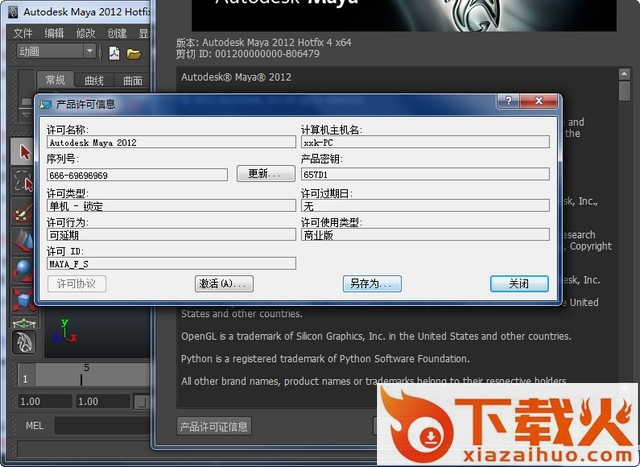Activate the Scale cube tool
The image size is (640, 467).
coord(22,300)
